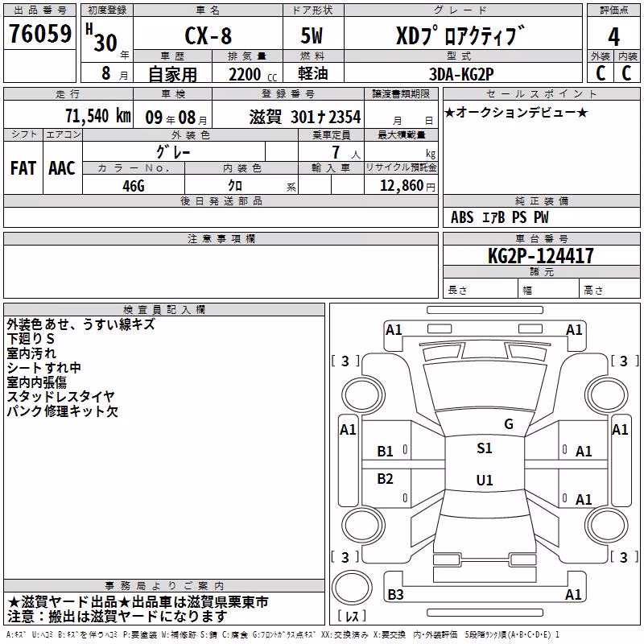Select the [レス] spare tire label
The width and height of the screenshot is (644, 644).
click(352, 616)
